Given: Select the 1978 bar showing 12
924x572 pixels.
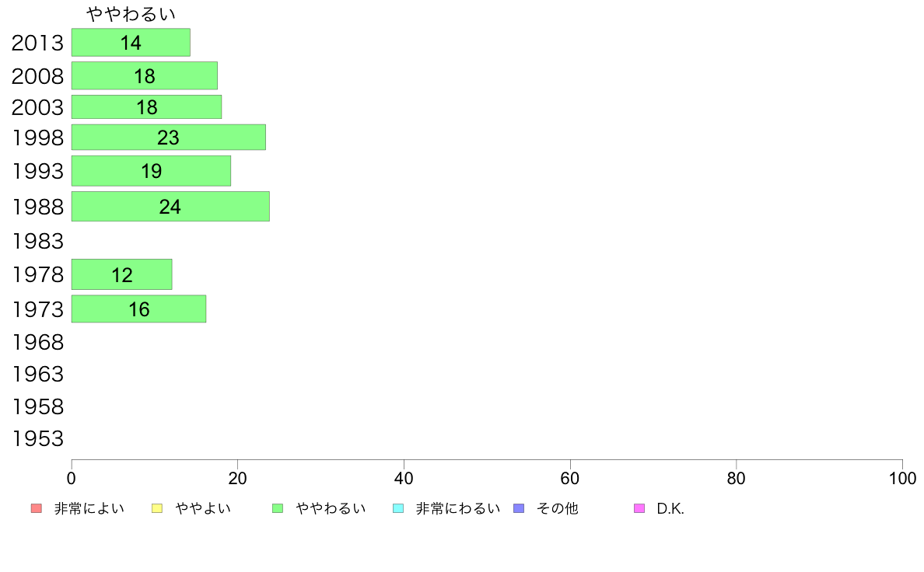Looking at the screenshot, I should click(122, 274).
